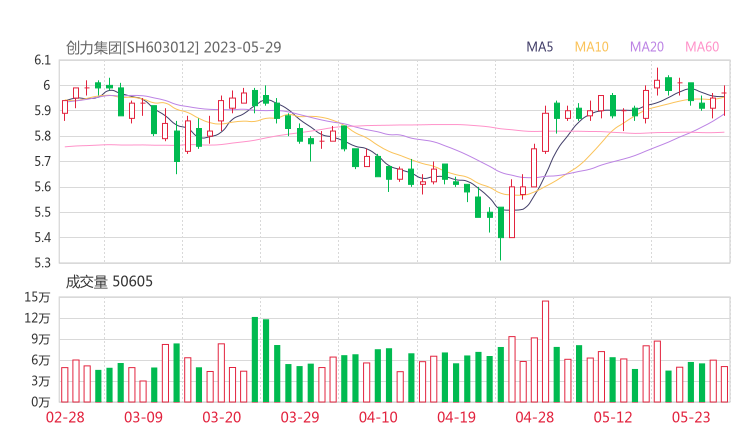Select the tallest red volume bar near 04-28
This screenshot has width=740, height=440.
coord(546,351)
